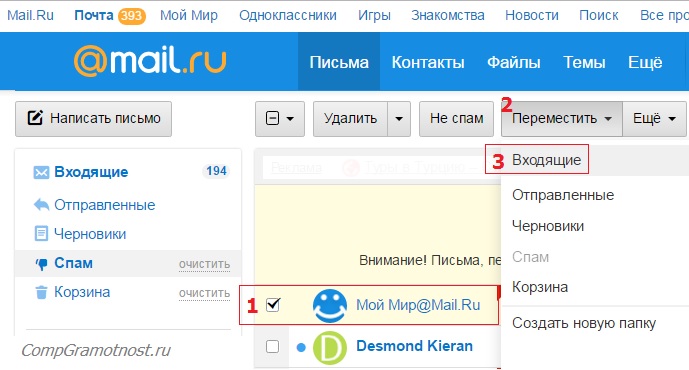689x370 pixels.
Task: Select Отправленные in the move menu
Action: [x=563, y=195]
